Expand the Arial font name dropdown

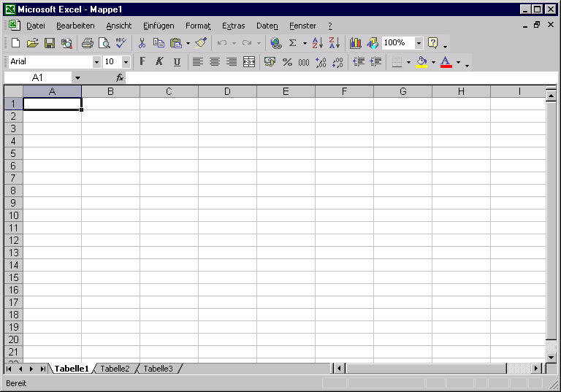96,62
